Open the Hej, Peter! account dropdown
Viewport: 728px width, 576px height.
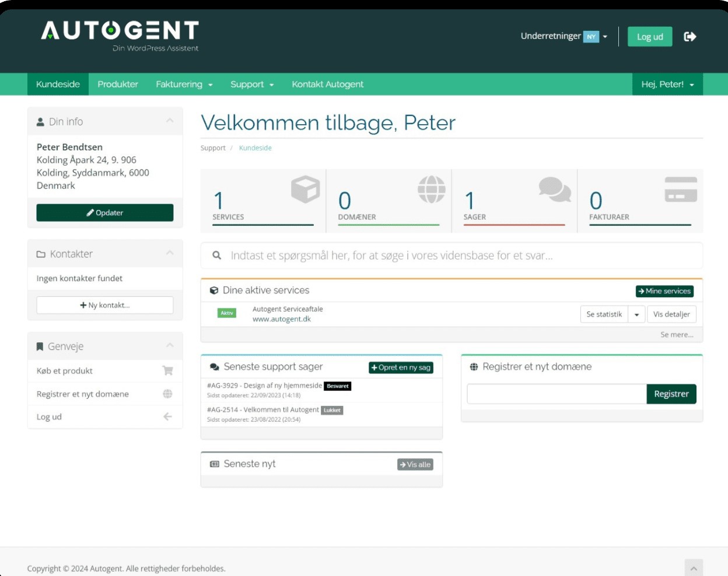(667, 85)
